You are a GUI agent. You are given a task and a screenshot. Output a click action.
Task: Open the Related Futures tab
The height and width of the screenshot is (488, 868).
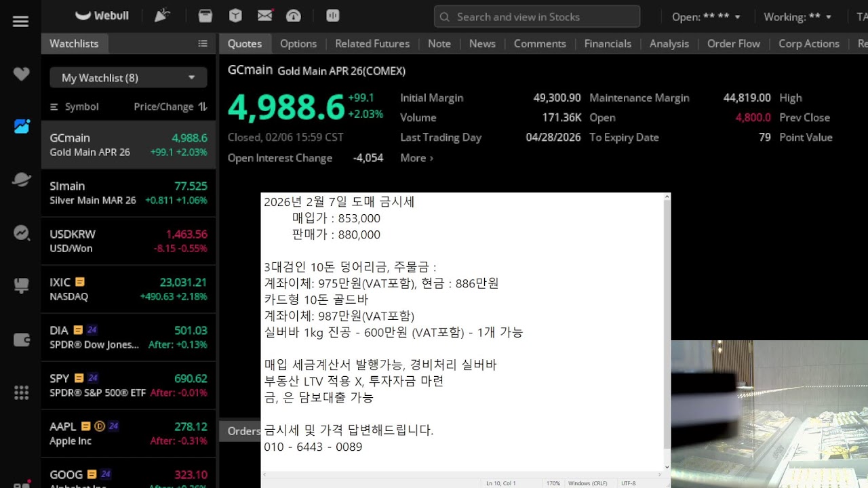[x=372, y=43]
